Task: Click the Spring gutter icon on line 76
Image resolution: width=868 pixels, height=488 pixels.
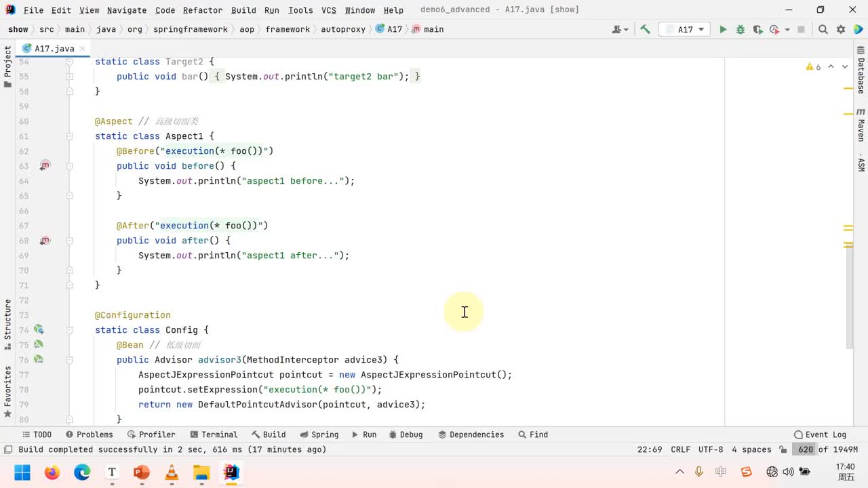Action: 39,359
